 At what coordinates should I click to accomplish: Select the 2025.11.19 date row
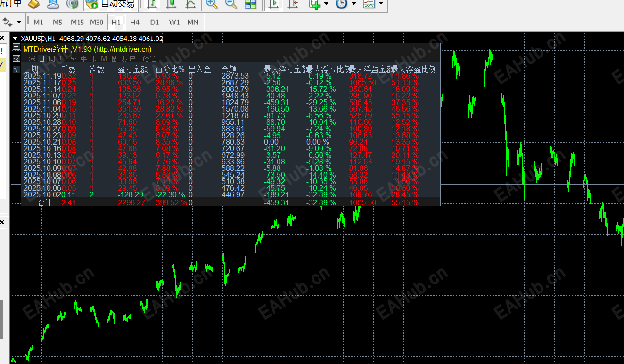[x=42, y=76]
